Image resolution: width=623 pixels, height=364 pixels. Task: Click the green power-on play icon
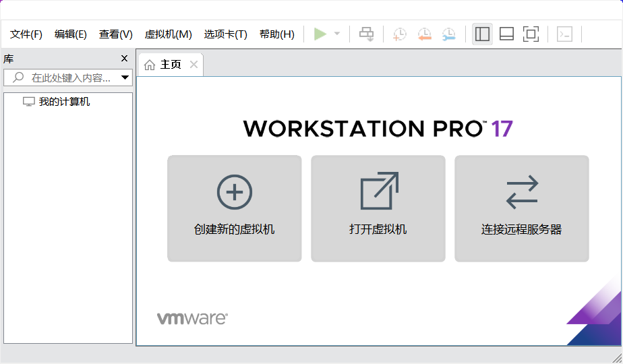(x=320, y=34)
